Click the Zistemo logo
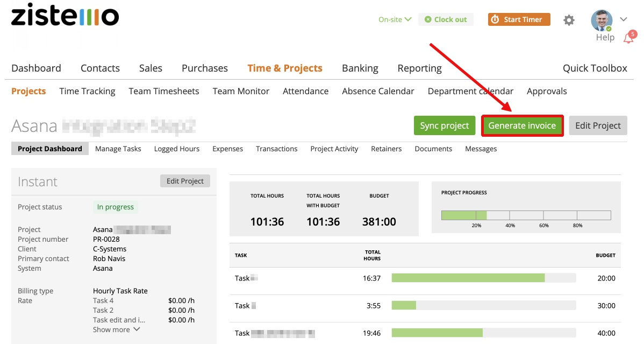Image resolution: width=644 pixels, height=344 pixels. tap(65, 16)
